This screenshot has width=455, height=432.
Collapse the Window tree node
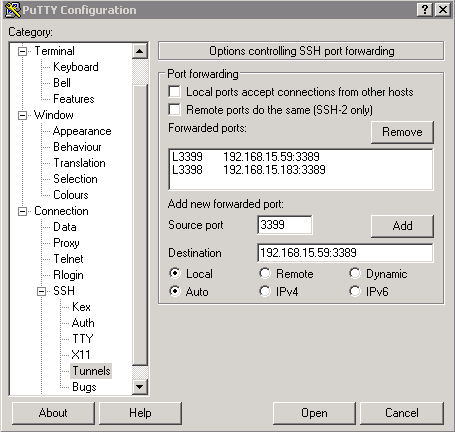(x=22, y=115)
